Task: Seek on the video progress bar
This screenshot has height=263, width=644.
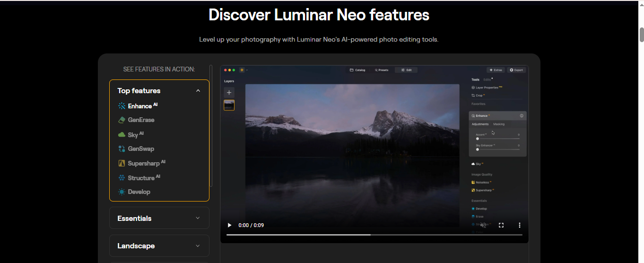Action: tap(374, 235)
